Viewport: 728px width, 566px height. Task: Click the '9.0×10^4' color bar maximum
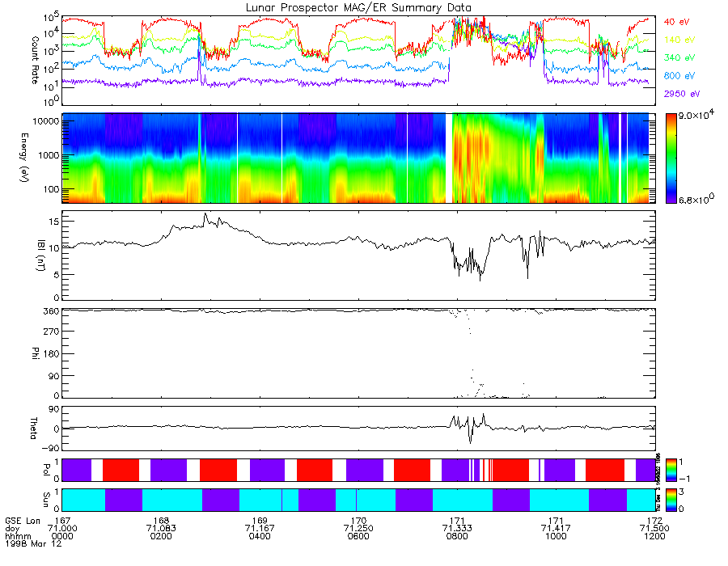pyautogui.click(x=696, y=115)
